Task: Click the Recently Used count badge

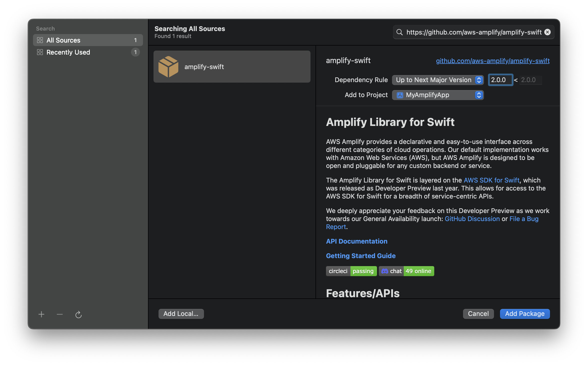Action: (x=135, y=52)
